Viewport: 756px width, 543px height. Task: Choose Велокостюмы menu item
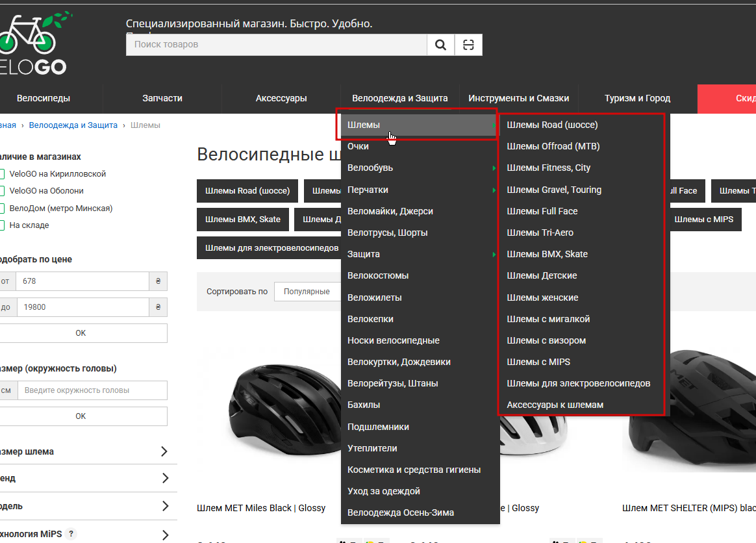[420, 275]
